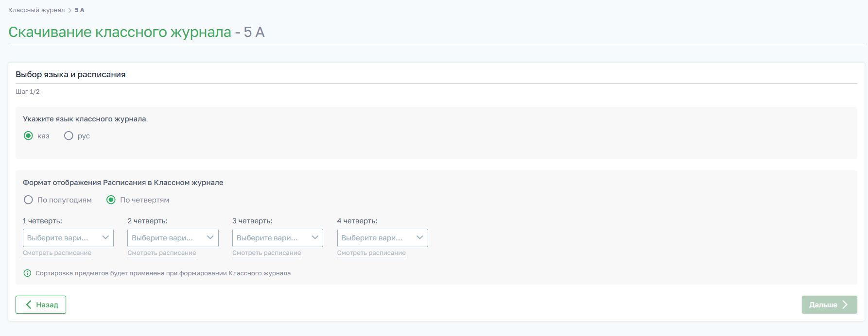Click the breadcrumb separator chevron icon
This screenshot has height=336, width=868.
[69, 10]
